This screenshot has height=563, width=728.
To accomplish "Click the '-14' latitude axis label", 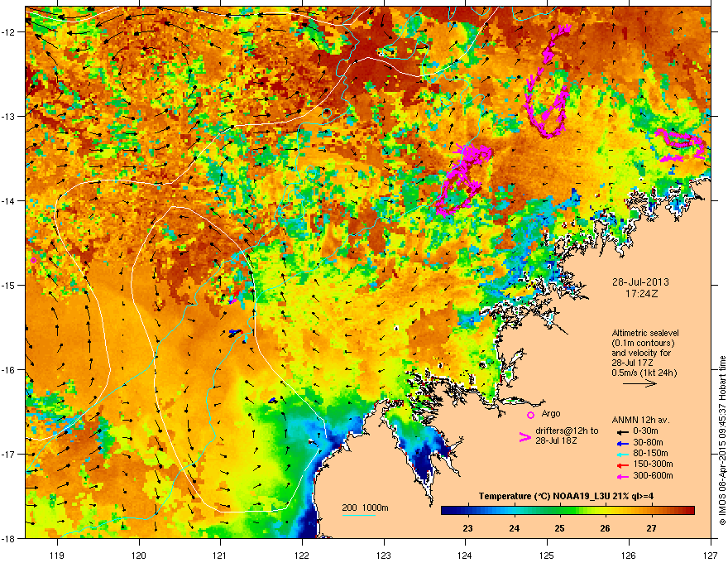I will click(8, 200).
